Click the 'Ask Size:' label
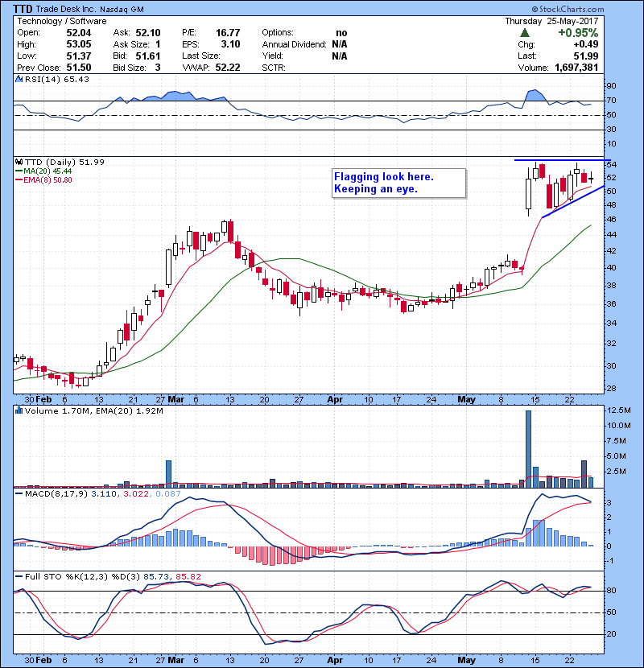Viewport: 644px width, 668px height. 131,44
